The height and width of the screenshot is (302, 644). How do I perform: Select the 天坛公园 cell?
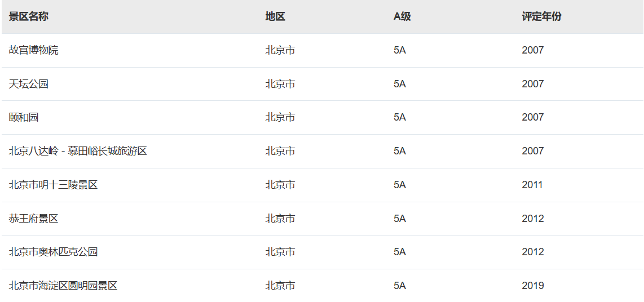click(28, 84)
